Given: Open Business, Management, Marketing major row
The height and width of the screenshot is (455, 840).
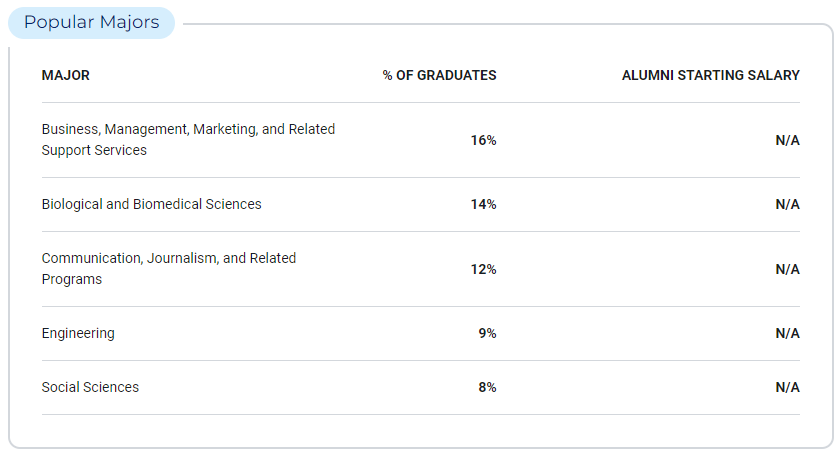Looking at the screenshot, I should (421, 140).
